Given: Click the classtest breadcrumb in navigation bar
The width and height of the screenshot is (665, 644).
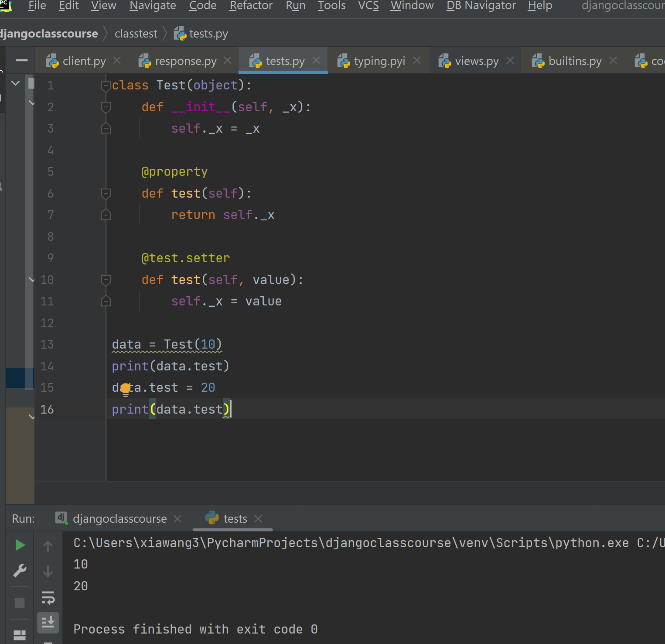Looking at the screenshot, I should [136, 34].
